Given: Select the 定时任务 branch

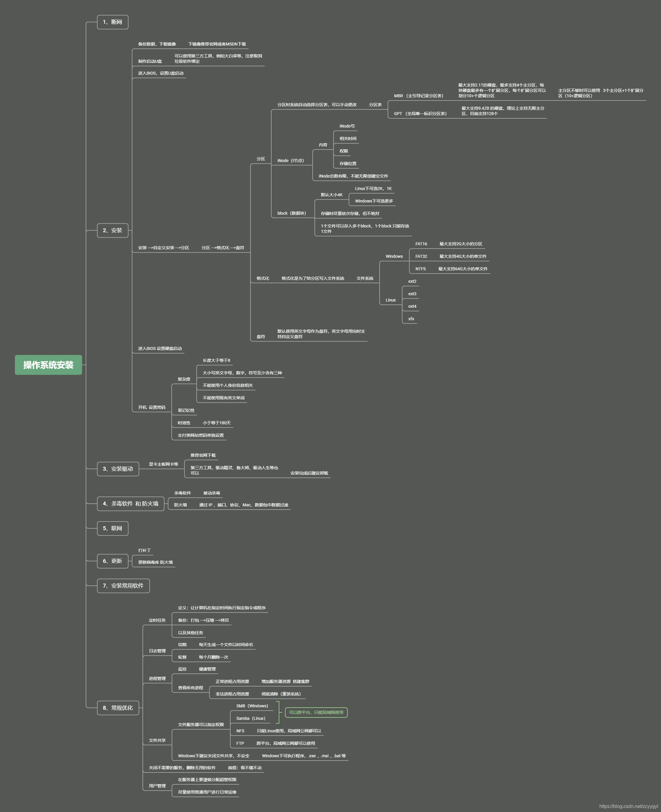Looking at the screenshot, I should [x=157, y=620].
